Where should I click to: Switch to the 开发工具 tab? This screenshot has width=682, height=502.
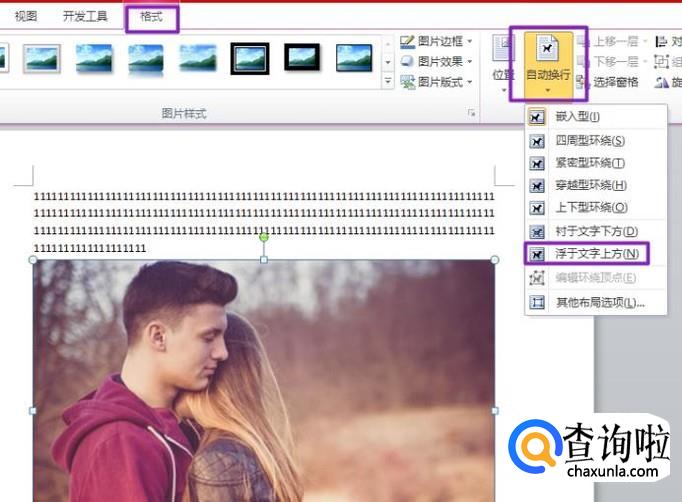pos(85,17)
